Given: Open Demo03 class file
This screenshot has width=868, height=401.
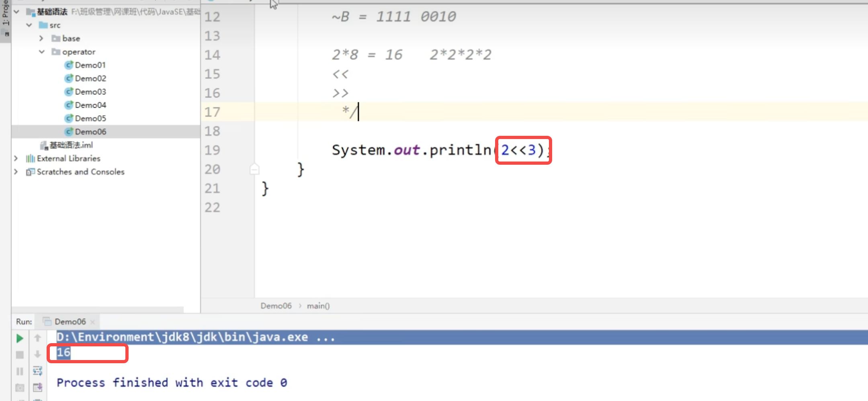Looking at the screenshot, I should coord(90,92).
